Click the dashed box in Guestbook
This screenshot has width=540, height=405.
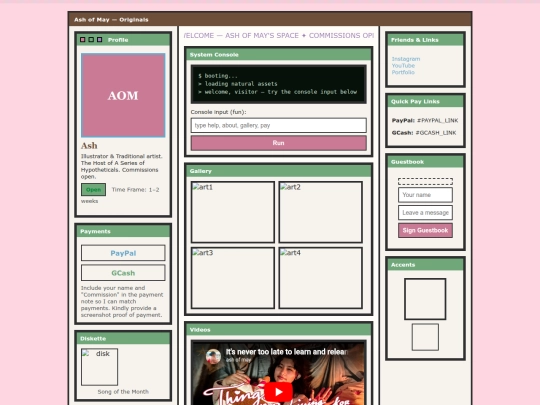pyautogui.click(x=425, y=181)
